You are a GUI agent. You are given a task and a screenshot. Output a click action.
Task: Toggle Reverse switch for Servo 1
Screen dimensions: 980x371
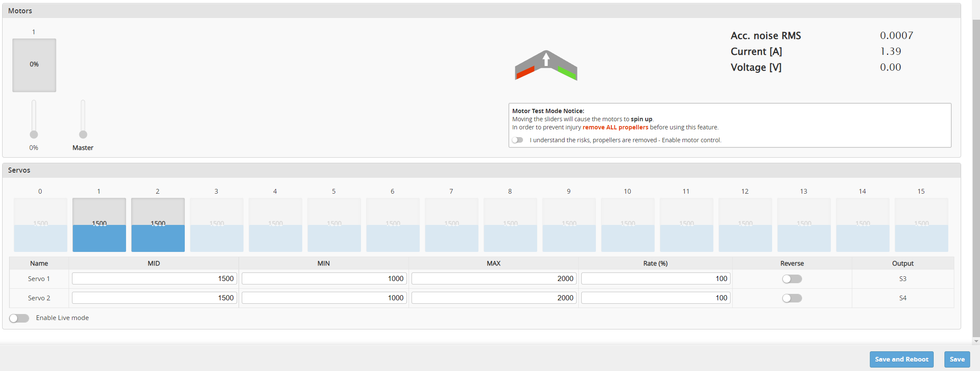(x=792, y=279)
